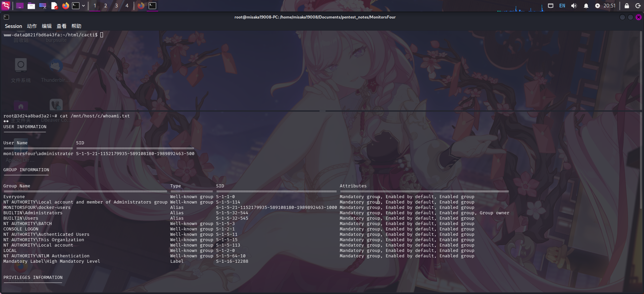Show notifications via the bell icon
The height and width of the screenshot is (294, 644).
coord(586,6)
